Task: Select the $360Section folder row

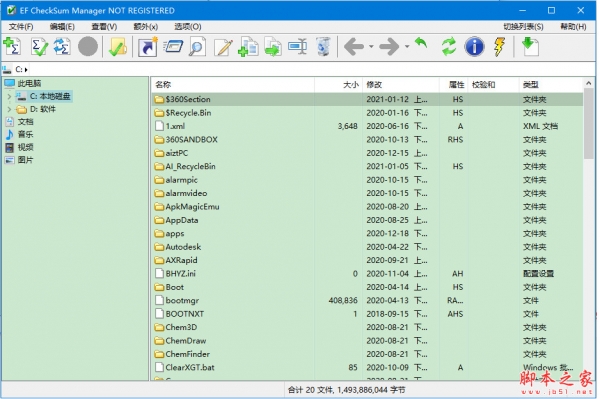Action: coord(367,99)
